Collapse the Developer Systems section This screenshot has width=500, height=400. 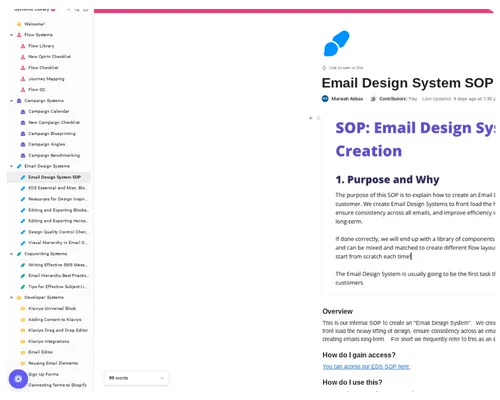(x=12, y=297)
